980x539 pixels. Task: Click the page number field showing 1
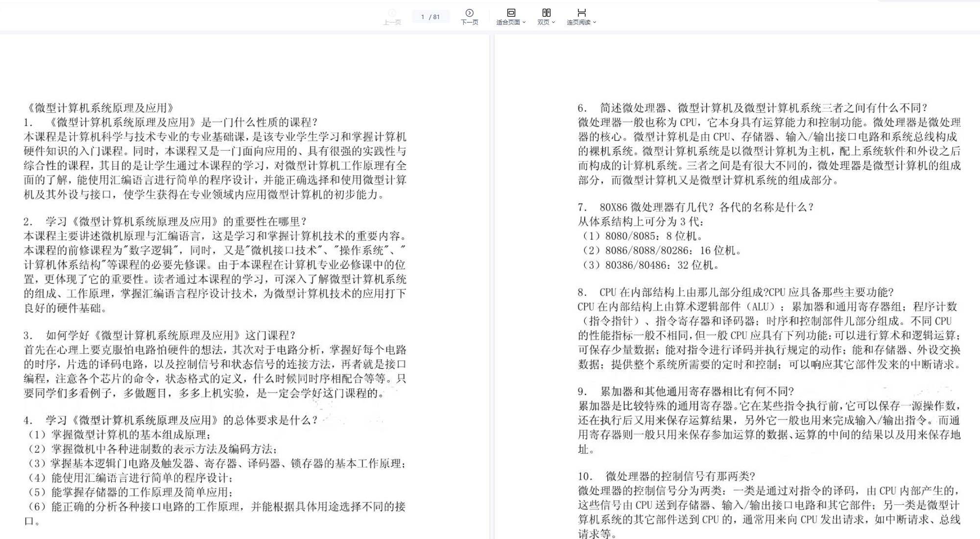423,17
